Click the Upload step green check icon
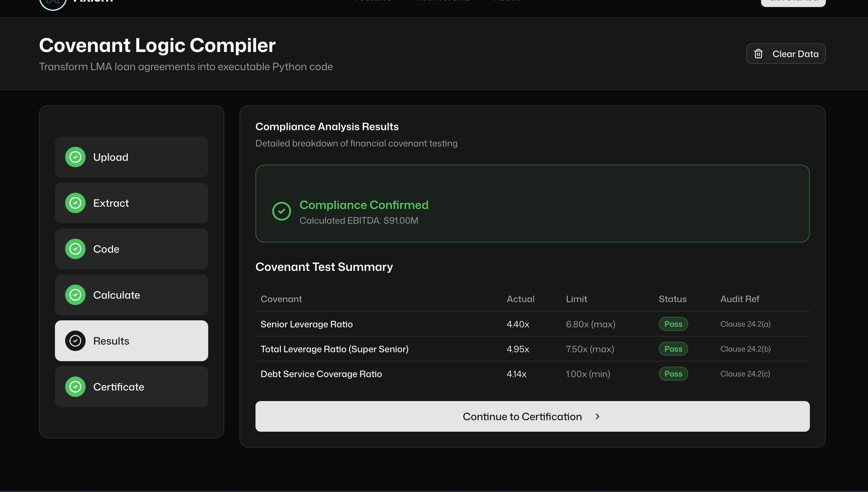Viewport: 868px width, 492px height. [75, 157]
